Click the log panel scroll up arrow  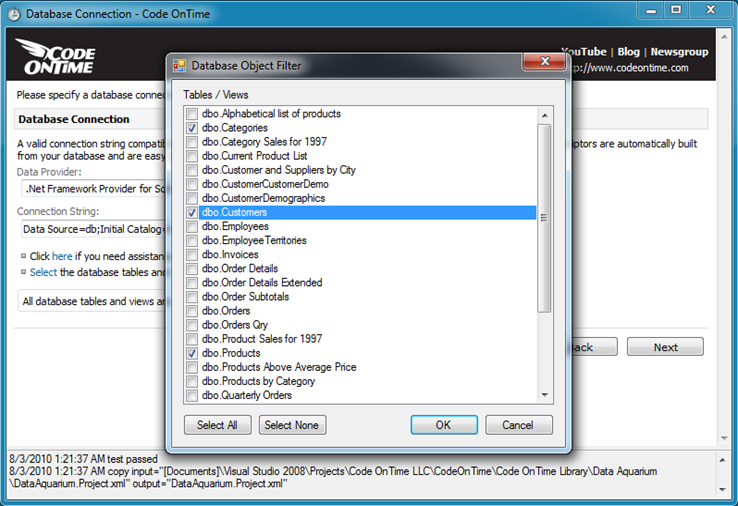point(722,460)
